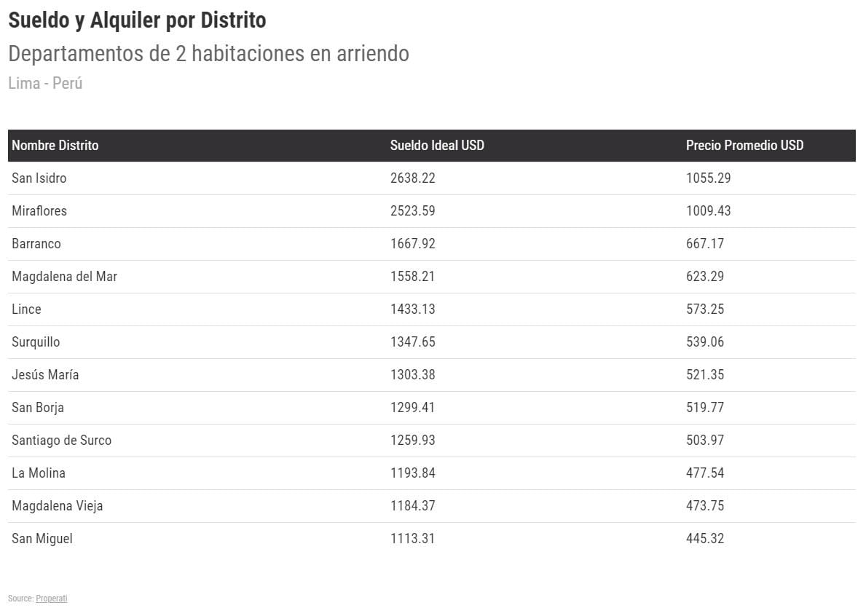Screen dimensions: 866x616
Task: Click the San Borja district name
Action: 38,408
